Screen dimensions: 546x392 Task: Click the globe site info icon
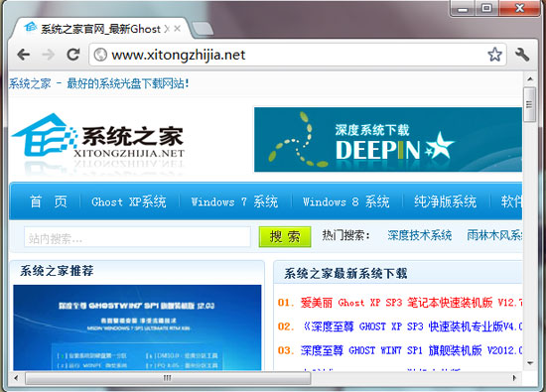(100, 55)
